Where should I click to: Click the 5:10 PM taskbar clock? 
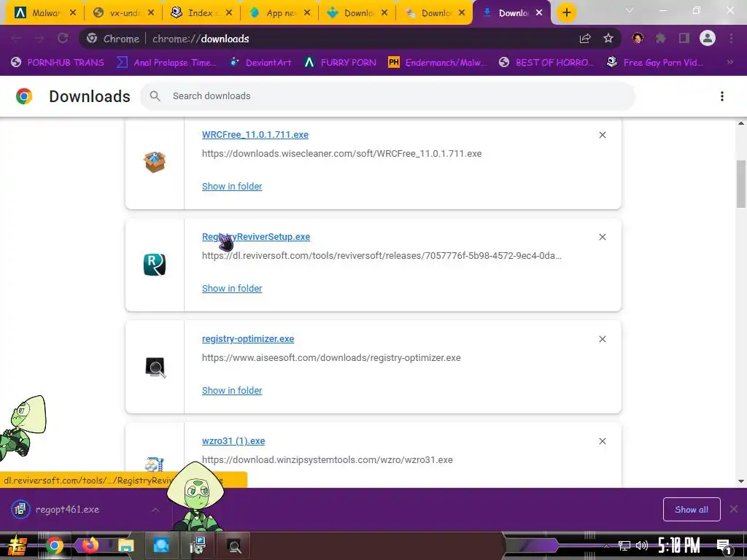click(x=679, y=545)
